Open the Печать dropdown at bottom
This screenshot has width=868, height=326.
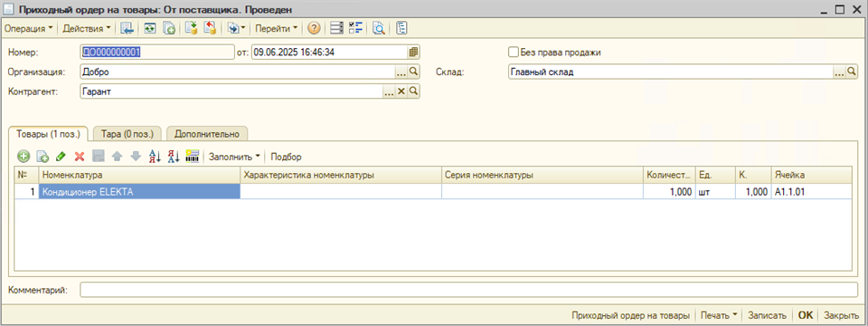(719, 315)
